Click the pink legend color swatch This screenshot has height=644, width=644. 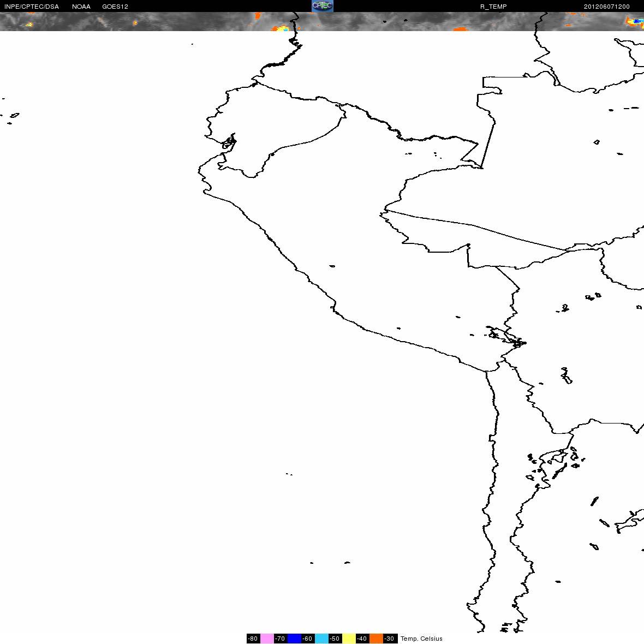267,638
